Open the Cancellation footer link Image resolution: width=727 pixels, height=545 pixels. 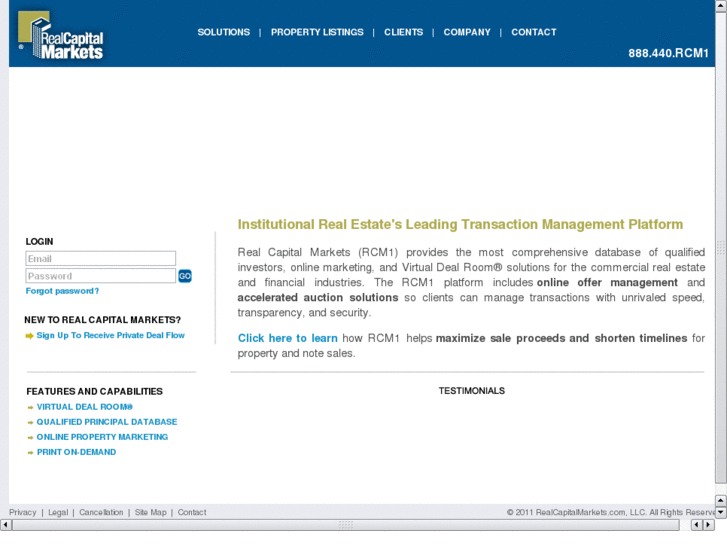click(101, 512)
